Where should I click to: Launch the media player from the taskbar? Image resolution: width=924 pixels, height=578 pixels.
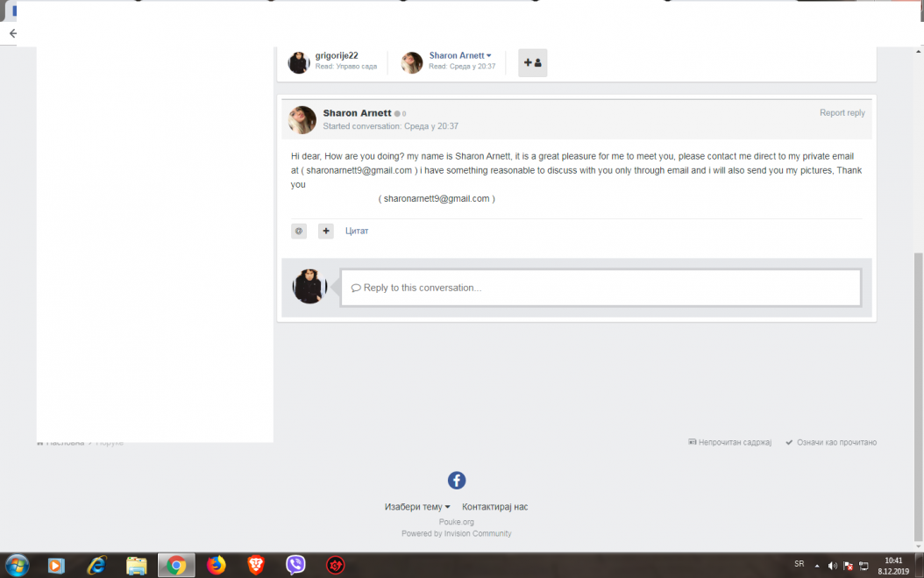coord(56,565)
